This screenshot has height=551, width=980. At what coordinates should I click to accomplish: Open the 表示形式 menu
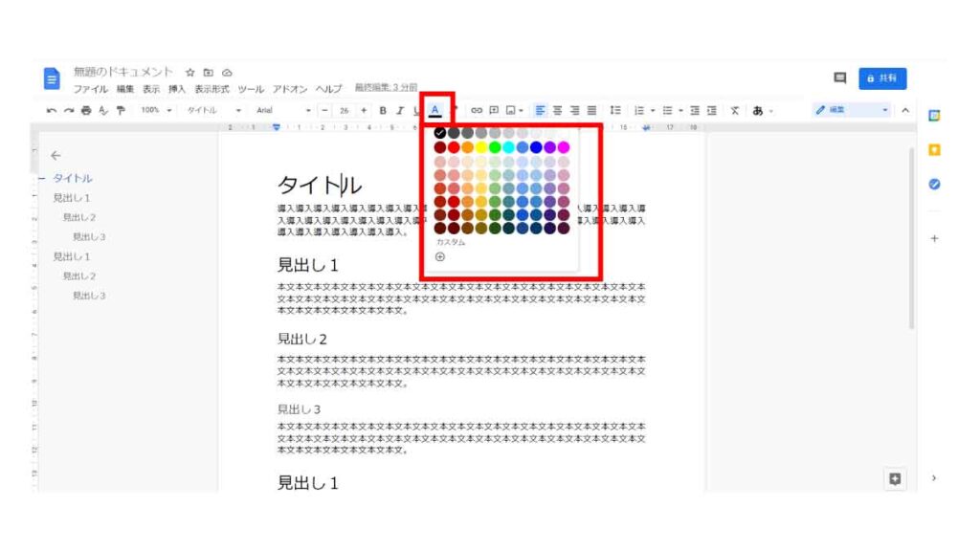212,89
